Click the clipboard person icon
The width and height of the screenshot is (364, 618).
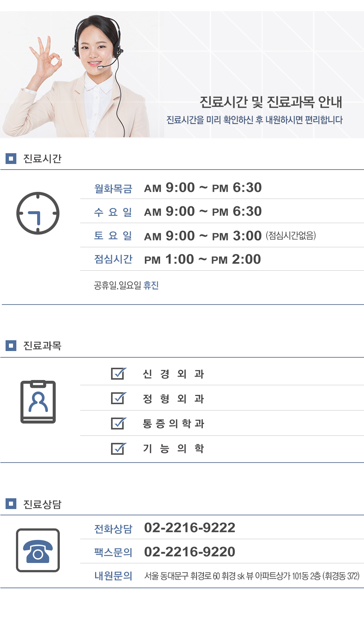point(38,402)
